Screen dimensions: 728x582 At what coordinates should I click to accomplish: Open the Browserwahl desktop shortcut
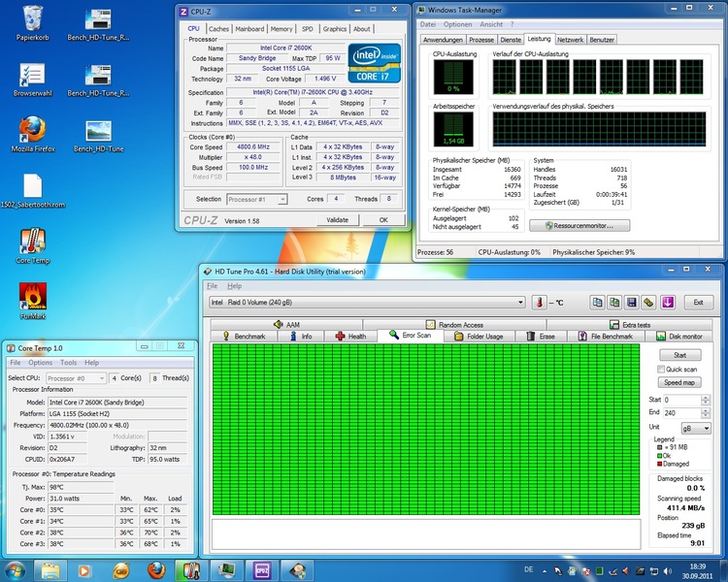(32, 79)
